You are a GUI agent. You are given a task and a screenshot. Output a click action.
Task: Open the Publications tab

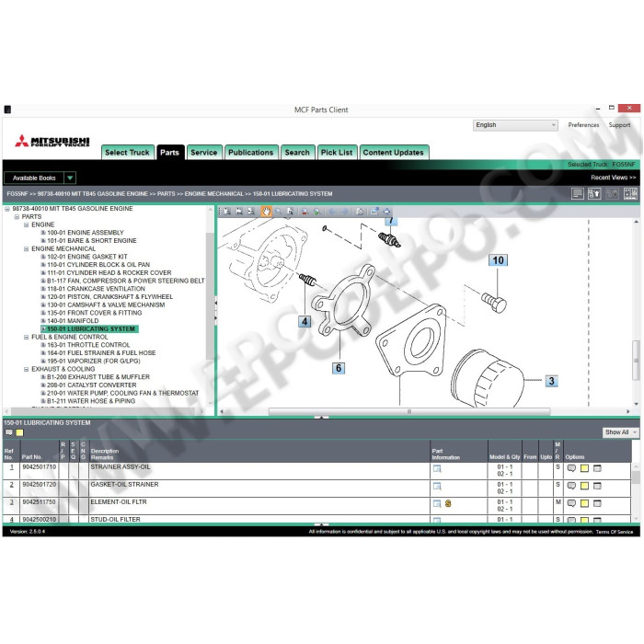coord(251,153)
